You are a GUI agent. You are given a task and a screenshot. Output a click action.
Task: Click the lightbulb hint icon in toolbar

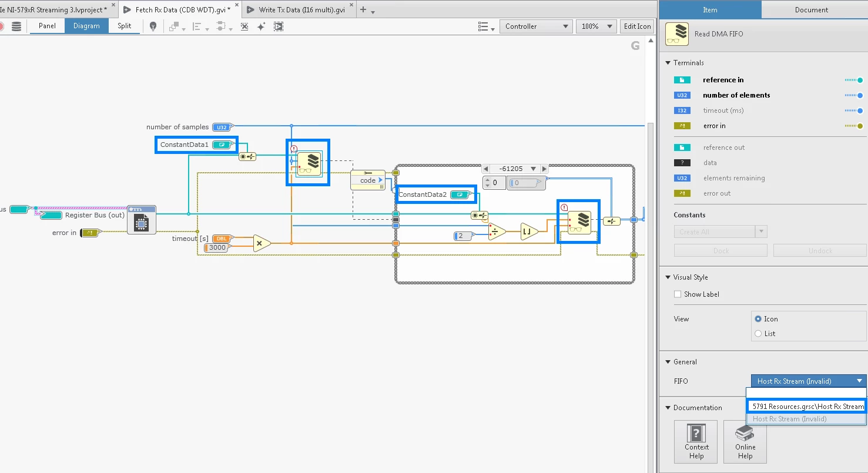pos(153,26)
